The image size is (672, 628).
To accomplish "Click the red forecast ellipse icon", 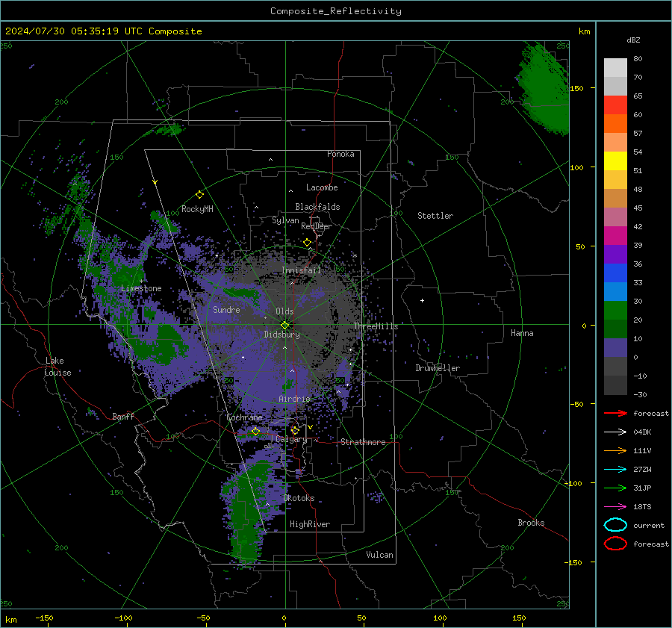I will 615,544.
